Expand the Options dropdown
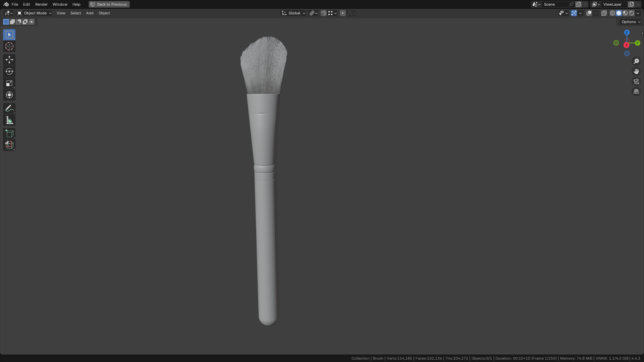The width and height of the screenshot is (644, 362). coord(631,22)
